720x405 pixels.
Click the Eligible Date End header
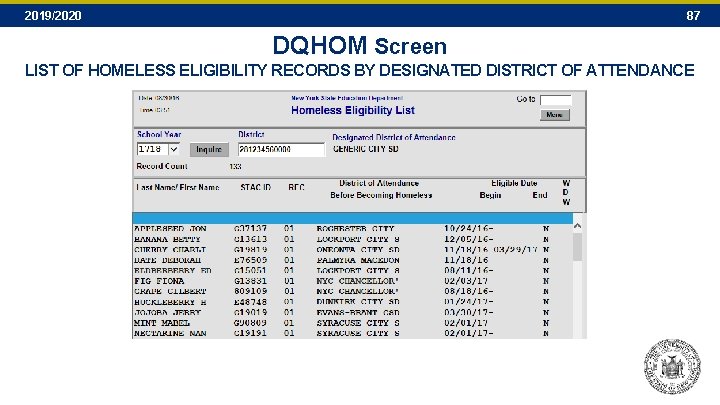point(540,195)
